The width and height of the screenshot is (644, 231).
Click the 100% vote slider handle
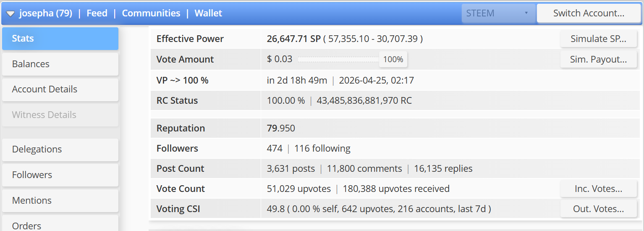click(393, 60)
